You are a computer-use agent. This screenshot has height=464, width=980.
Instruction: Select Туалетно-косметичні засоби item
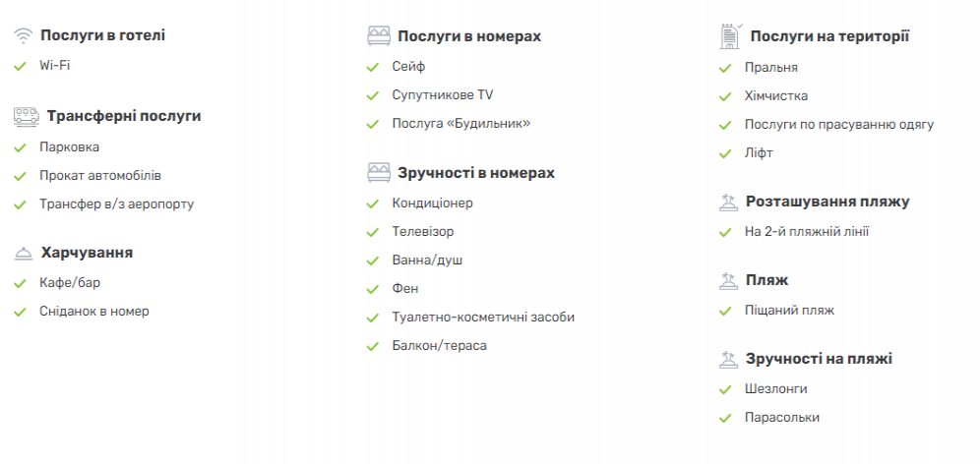pyautogui.click(x=483, y=318)
